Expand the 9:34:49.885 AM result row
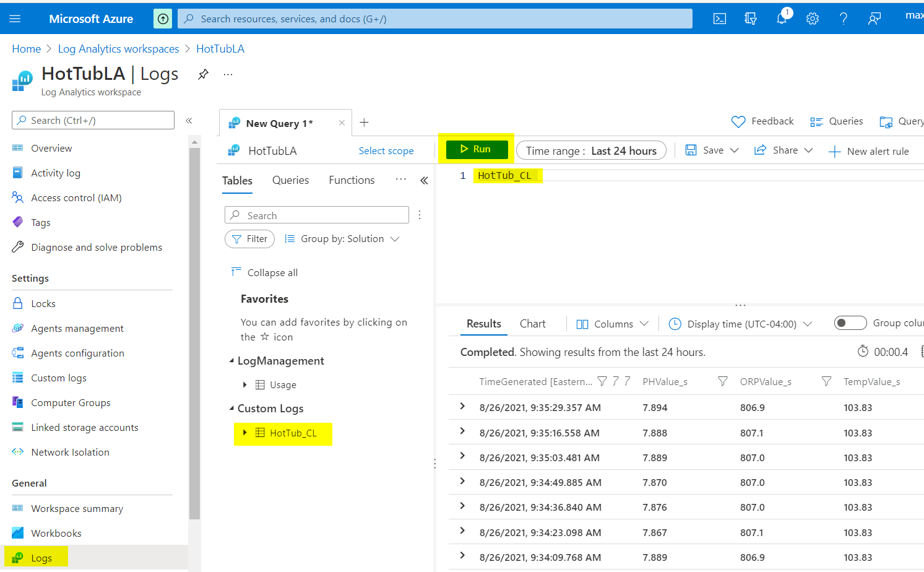Viewport: 924px width, 572px height. click(x=462, y=481)
